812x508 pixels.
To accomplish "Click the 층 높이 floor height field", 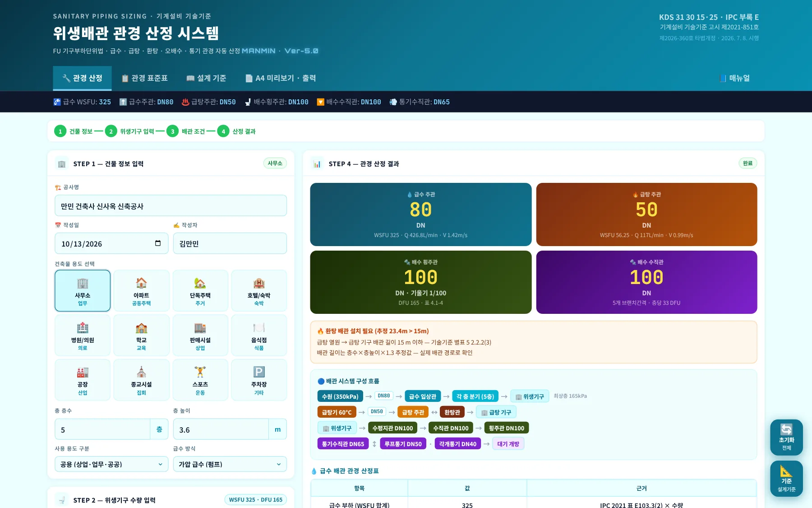I will (x=221, y=429).
